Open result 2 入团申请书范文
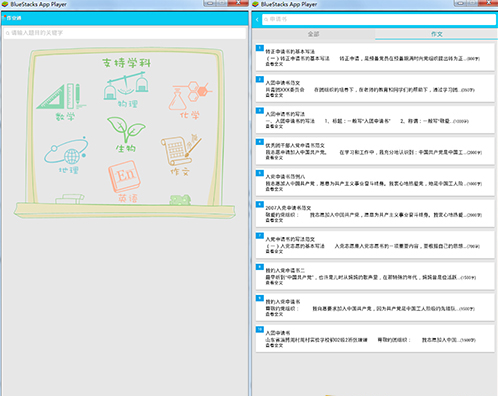This screenshot has height=396, width=498. [375, 88]
